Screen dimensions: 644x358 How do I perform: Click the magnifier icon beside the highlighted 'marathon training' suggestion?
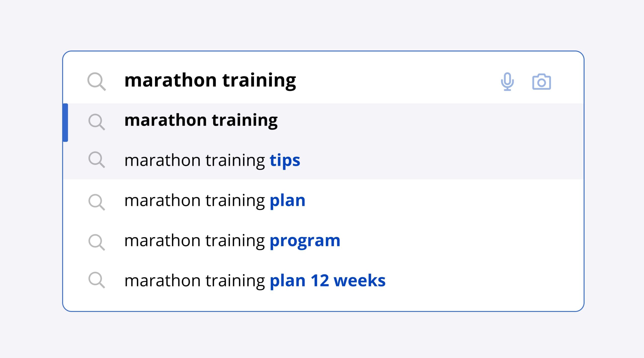(96, 122)
